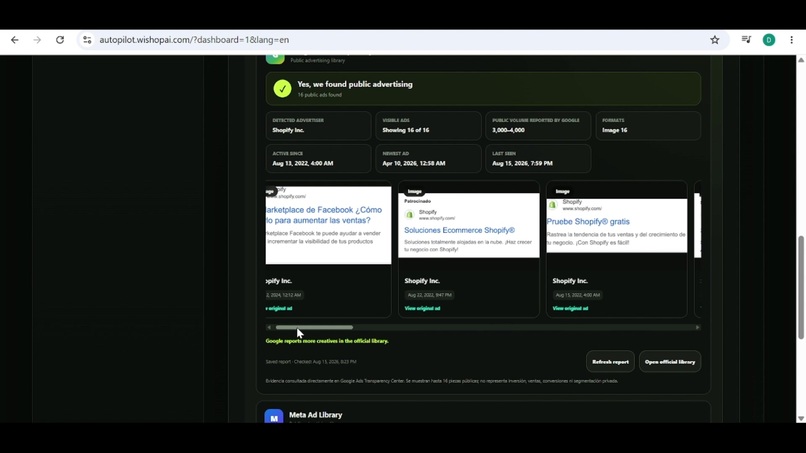Click Last Seen Aug 15, 2026 card

[538, 158]
